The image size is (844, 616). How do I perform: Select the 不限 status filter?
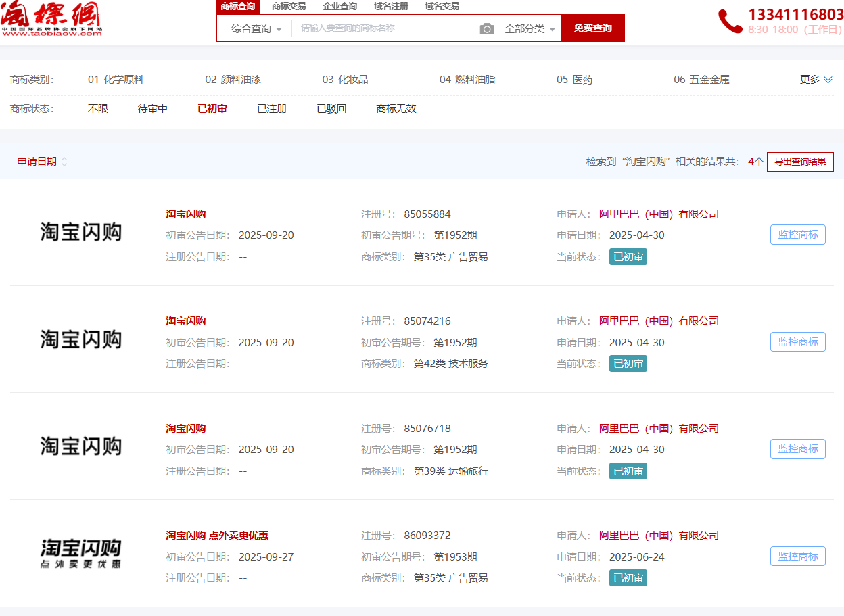pos(98,109)
